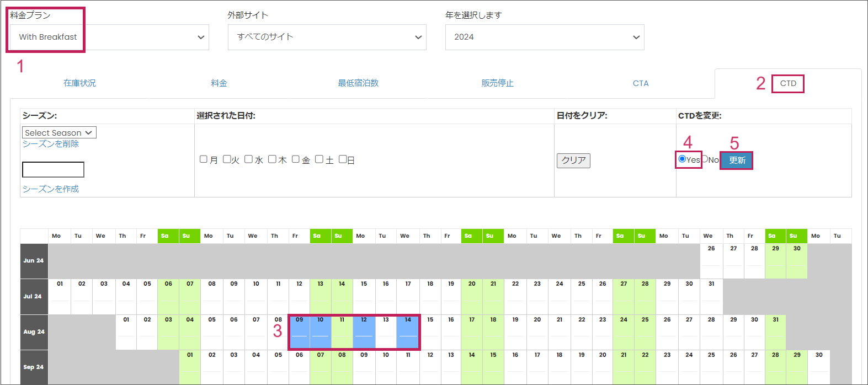868x385 pixels.
Task: Click the Jun 24 month row header
Action: pos(34,261)
